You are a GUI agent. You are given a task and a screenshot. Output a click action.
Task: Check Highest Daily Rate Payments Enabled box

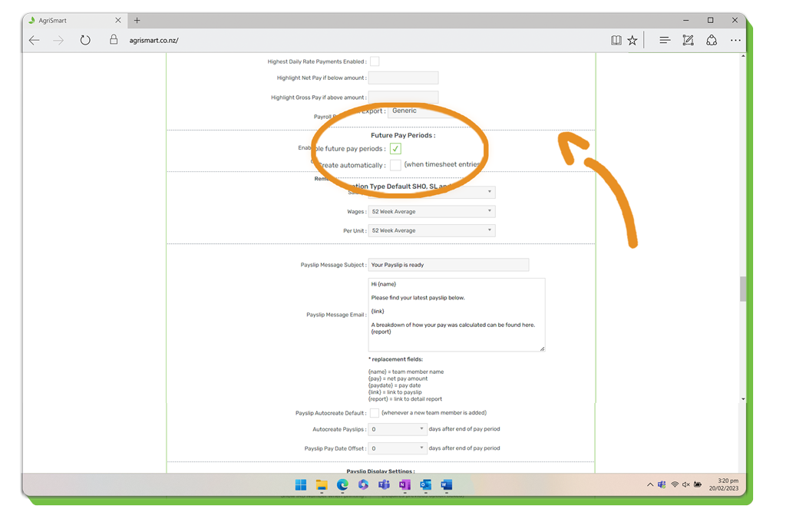(x=374, y=61)
